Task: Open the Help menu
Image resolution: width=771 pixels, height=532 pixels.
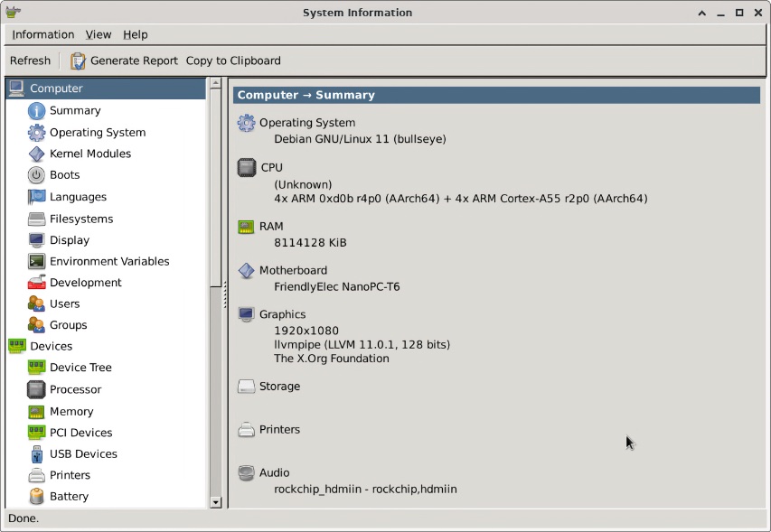Action: (136, 34)
